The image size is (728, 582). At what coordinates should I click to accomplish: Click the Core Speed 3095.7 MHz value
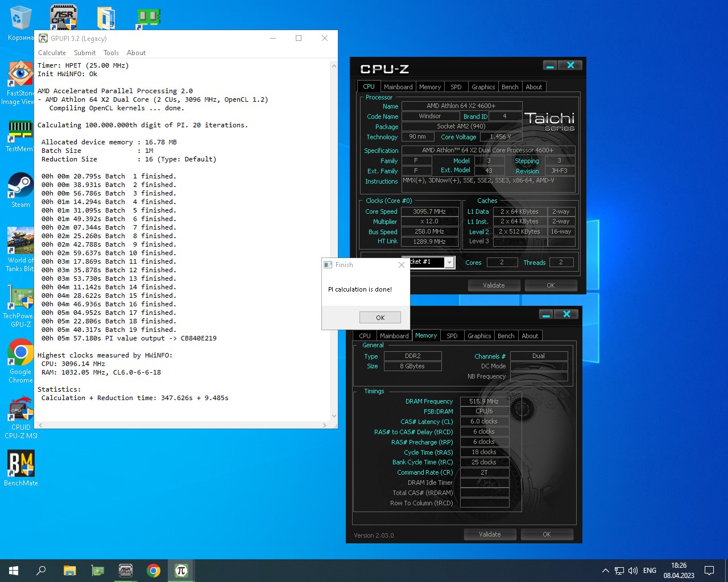(x=429, y=211)
